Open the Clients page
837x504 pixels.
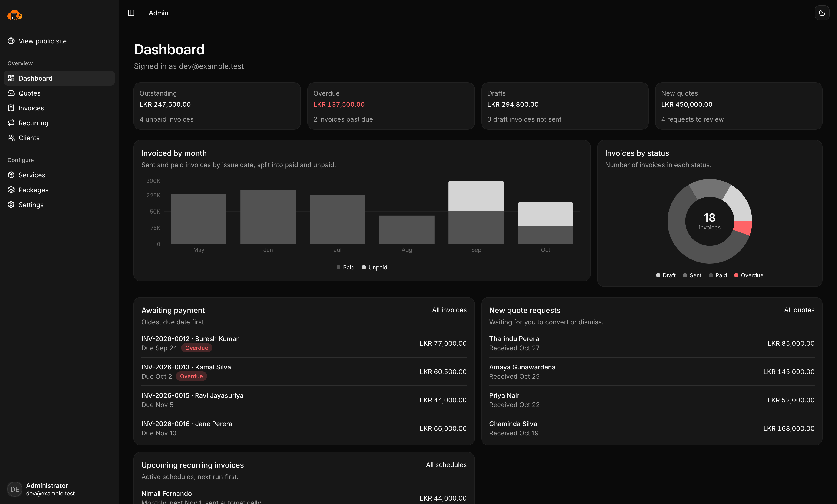[x=59, y=138]
